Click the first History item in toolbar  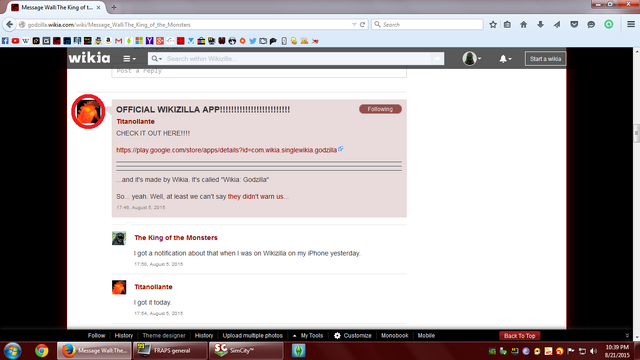[124, 336]
